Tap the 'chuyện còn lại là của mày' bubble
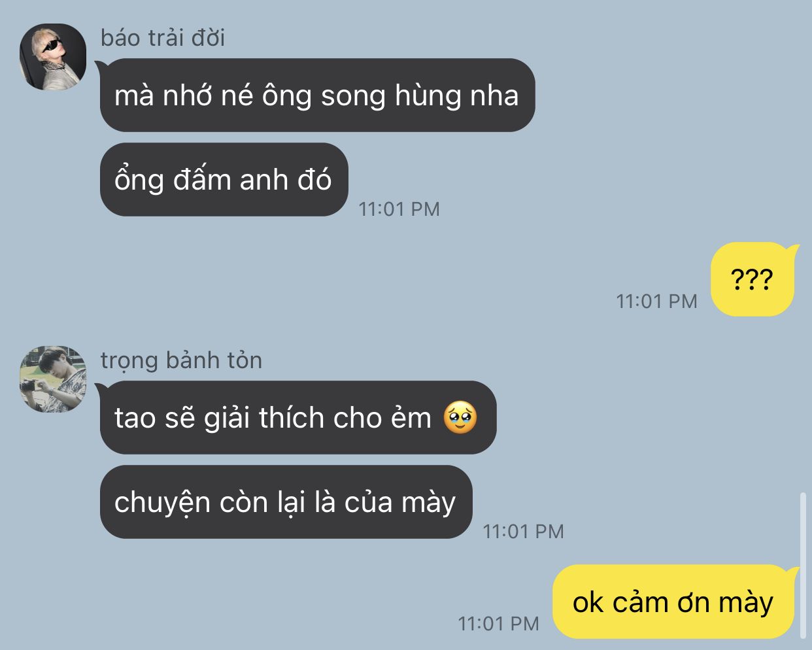The height and width of the screenshot is (650, 812). 286,502
